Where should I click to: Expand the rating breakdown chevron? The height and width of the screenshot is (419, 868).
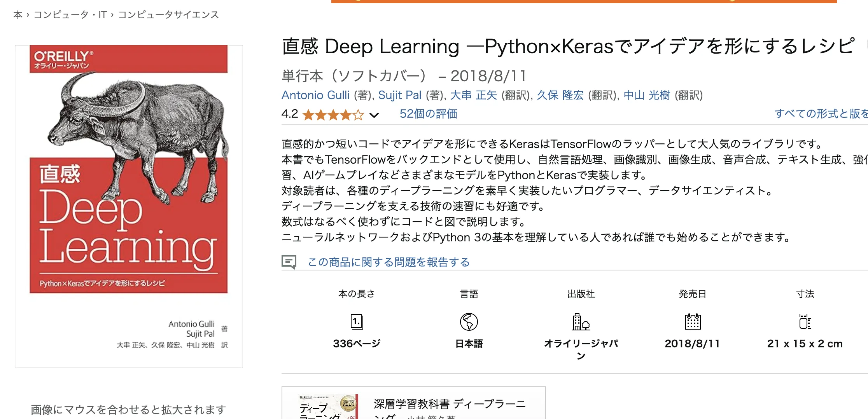[374, 115]
